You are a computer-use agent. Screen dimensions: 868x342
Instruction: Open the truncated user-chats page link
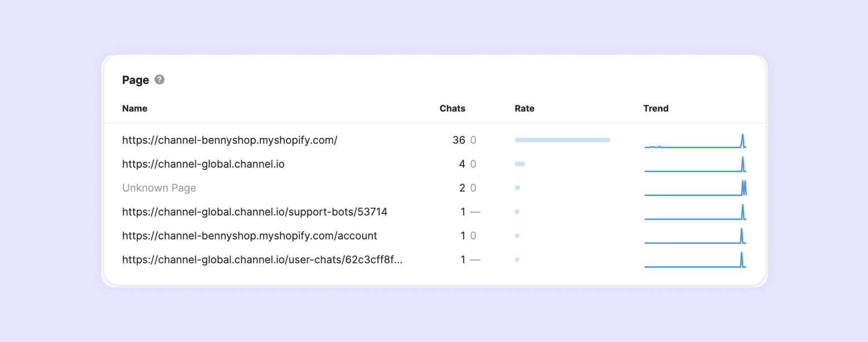pos(262,260)
